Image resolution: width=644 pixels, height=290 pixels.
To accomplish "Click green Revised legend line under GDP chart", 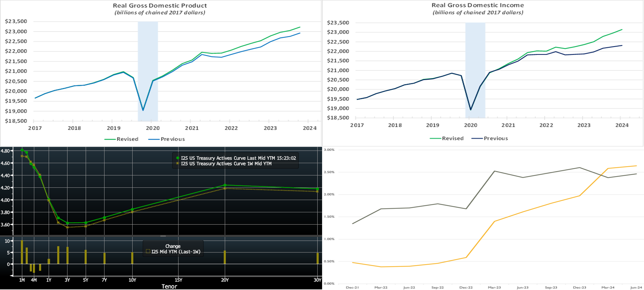I will coord(110,139).
